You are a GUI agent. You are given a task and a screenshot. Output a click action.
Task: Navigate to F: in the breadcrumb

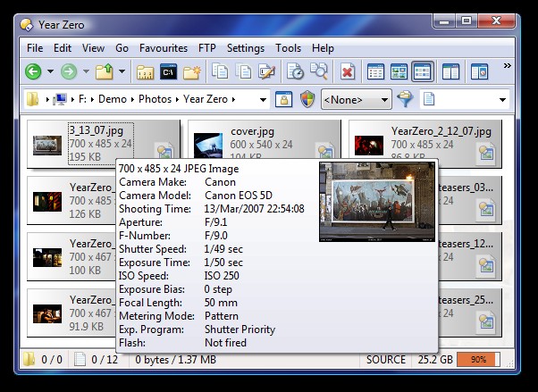coord(83,99)
